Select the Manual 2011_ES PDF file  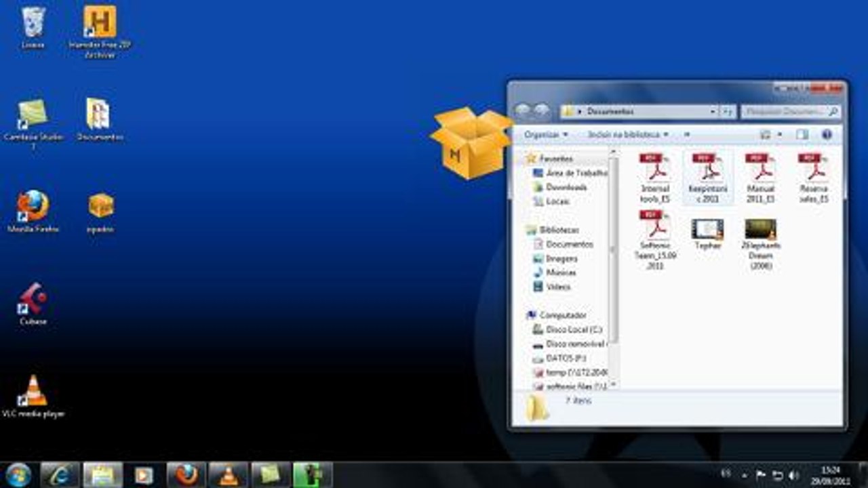tap(761, 178)
